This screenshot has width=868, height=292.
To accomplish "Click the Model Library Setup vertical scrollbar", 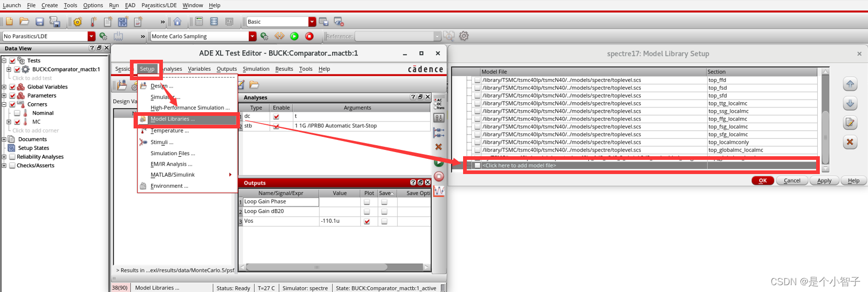I will [826, 138].
